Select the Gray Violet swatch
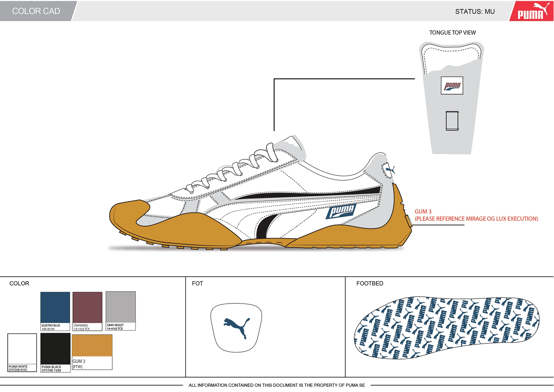554x392 pixels. pyautogui.click(x=121, y=307)
